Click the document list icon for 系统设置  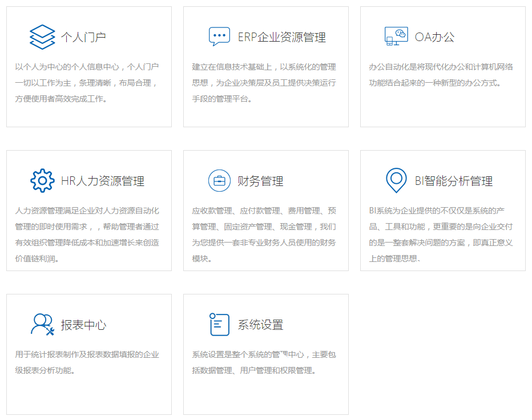pos(219,325)
